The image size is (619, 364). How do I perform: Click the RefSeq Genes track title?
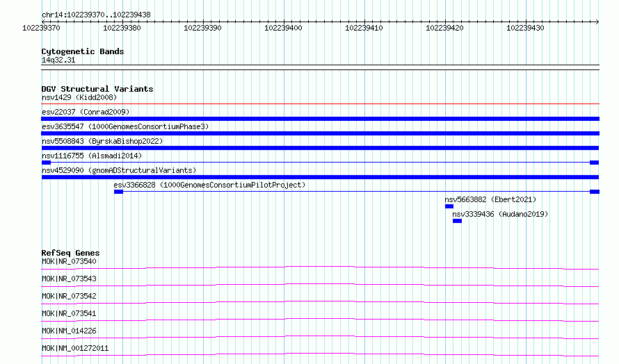71,253
